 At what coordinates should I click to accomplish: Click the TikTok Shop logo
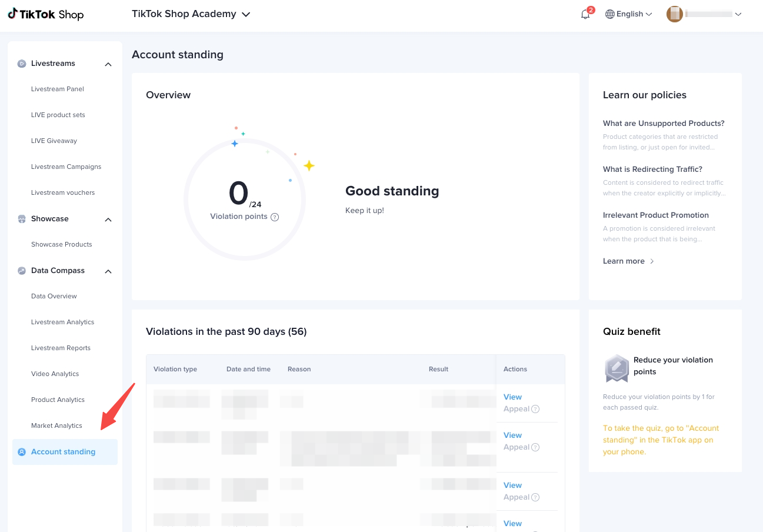tap(46, 14)
